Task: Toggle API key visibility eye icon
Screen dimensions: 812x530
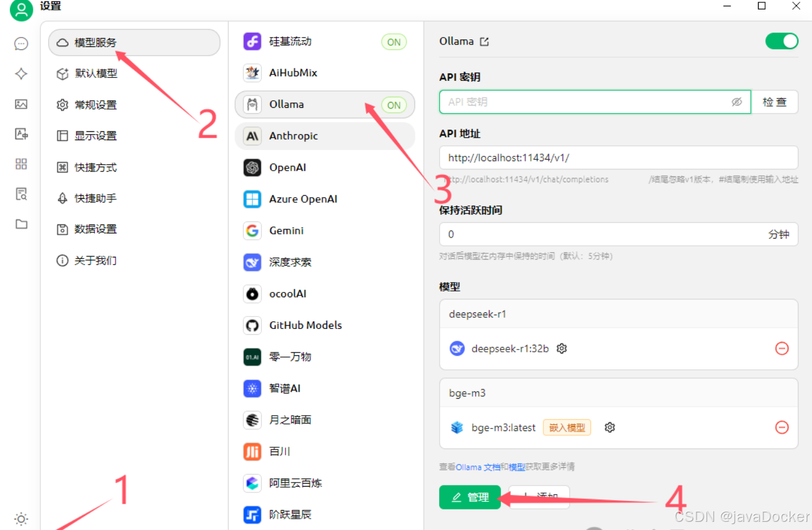Action: tap(736, 102)
